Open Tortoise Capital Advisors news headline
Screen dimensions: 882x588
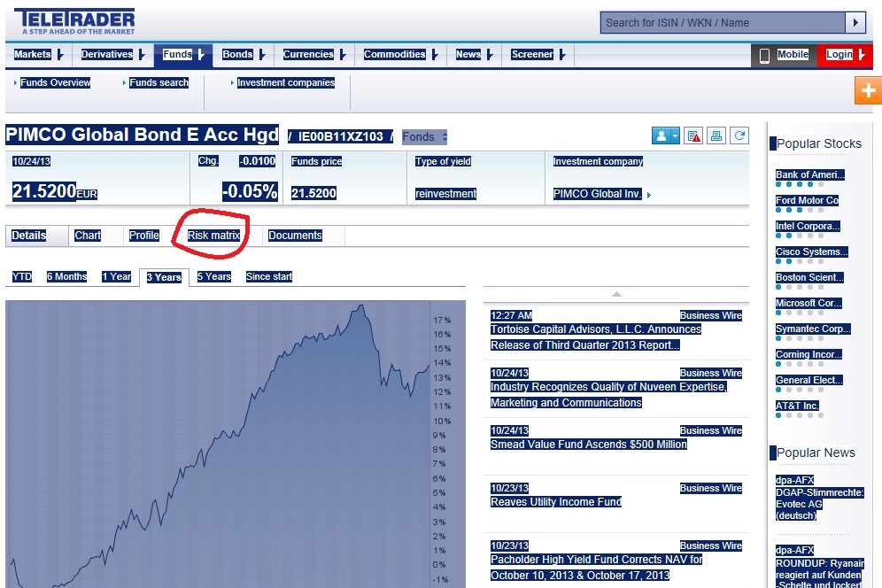click(x=596, y=337)
